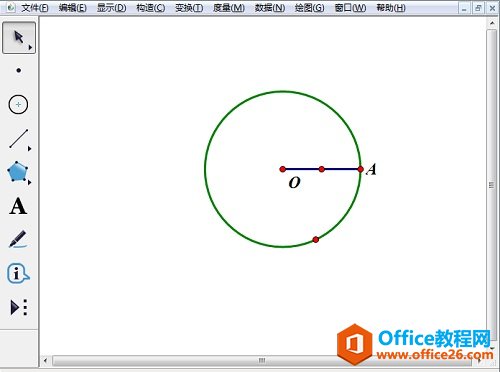The image size is (500, 372).
Task: Open the 窗口(W) menu
Action: [x=350, y=8]
